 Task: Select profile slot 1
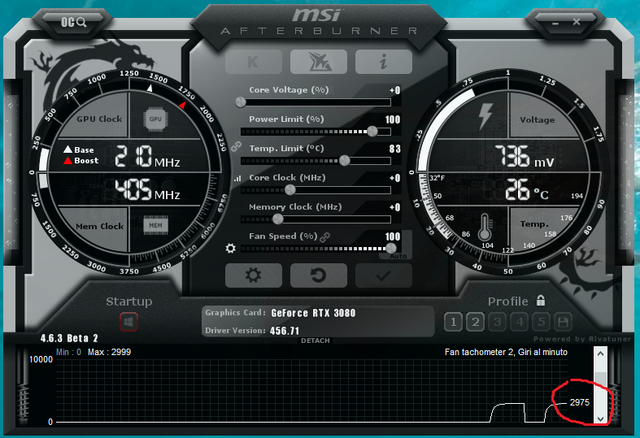coord(453,322)
